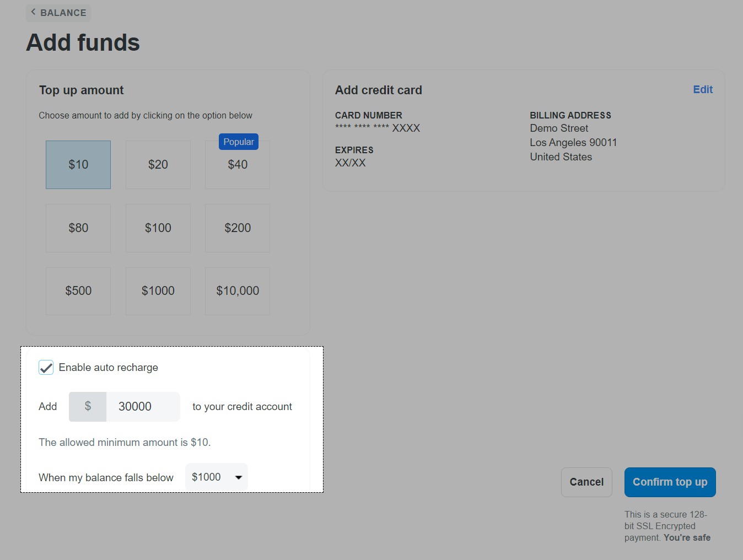Go back to the Balance page

pos(58,13)
